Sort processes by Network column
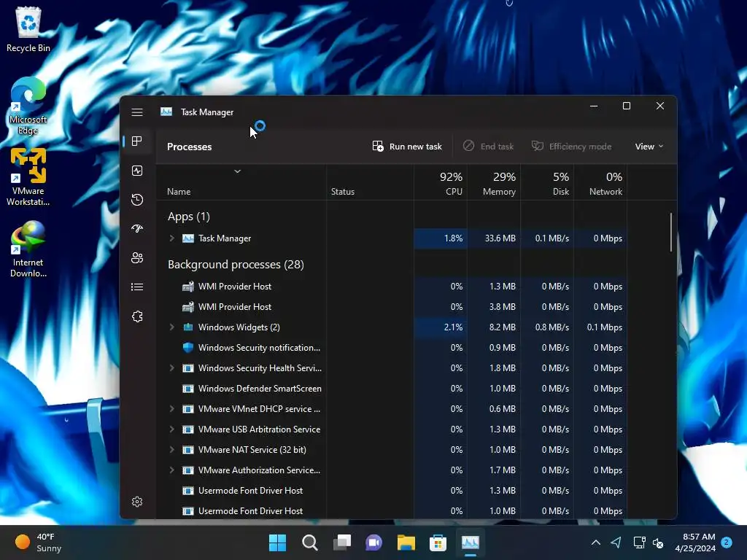The height and width of the screenshot is (560, 747). click(x=601, y=183)
